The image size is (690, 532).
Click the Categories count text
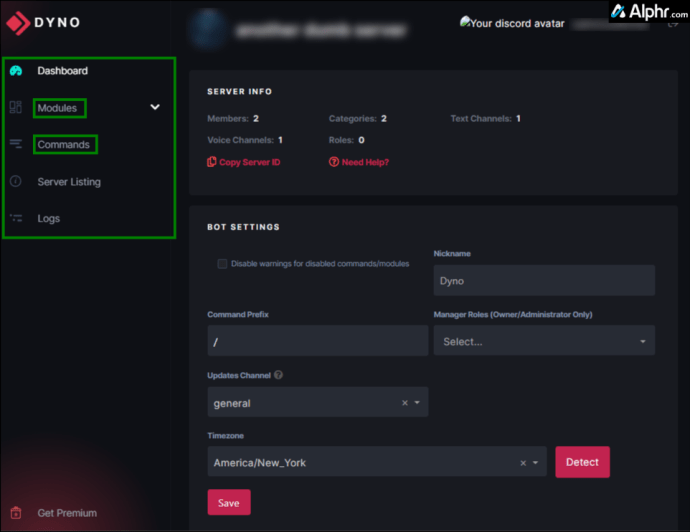pos(358,118)
